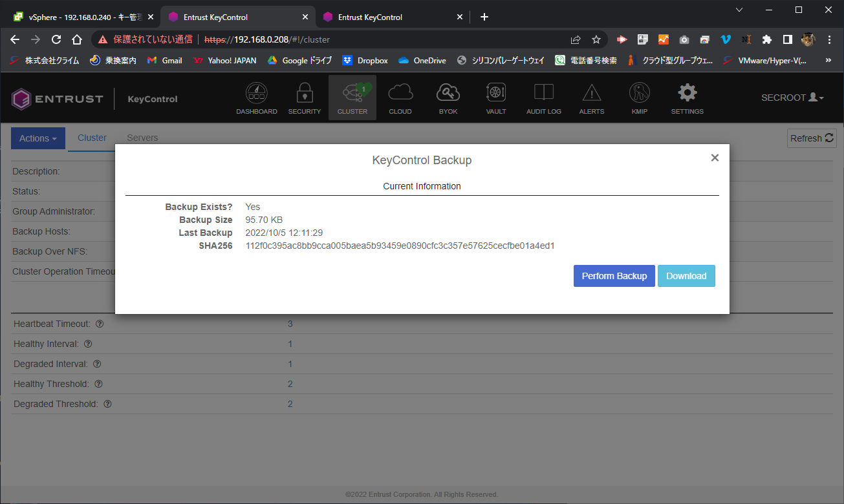
Task: Click the not-secure warning in address bar
Action: pyautogui.click(x=146, y=39)
